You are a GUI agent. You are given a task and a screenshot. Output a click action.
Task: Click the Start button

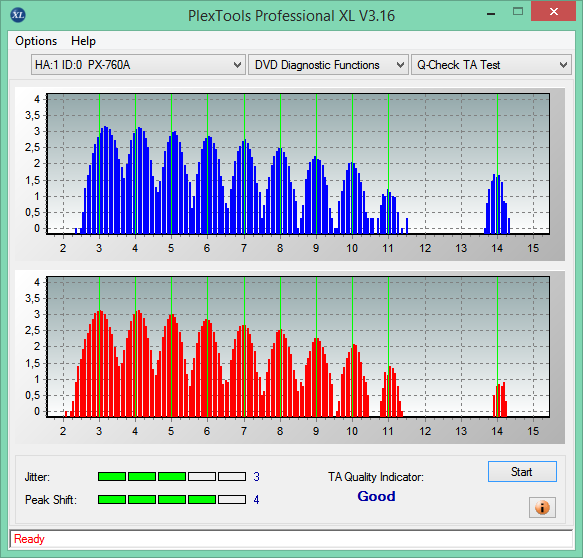tap(522, 472)
